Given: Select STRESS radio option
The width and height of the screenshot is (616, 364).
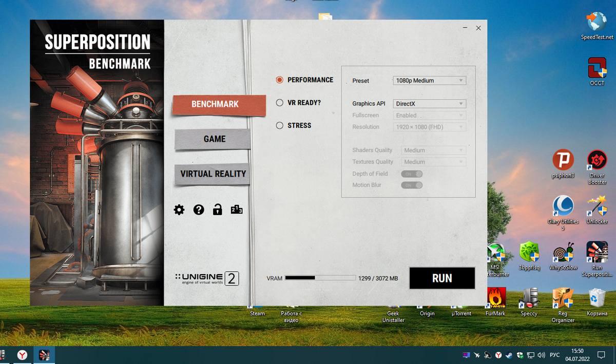Looking at the screenshot, I should click(x=280, y=125).
